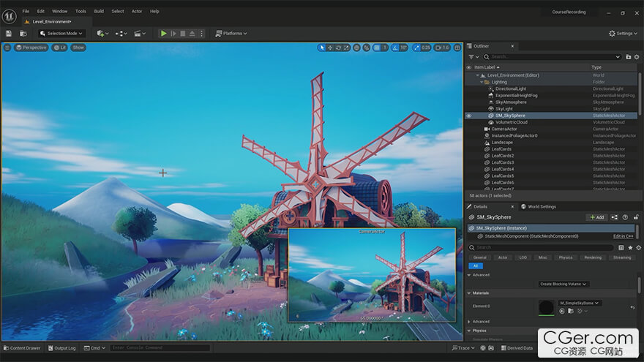Adjust camera speed setting
The width and height of the screenshot is (644, 362).
442,48
